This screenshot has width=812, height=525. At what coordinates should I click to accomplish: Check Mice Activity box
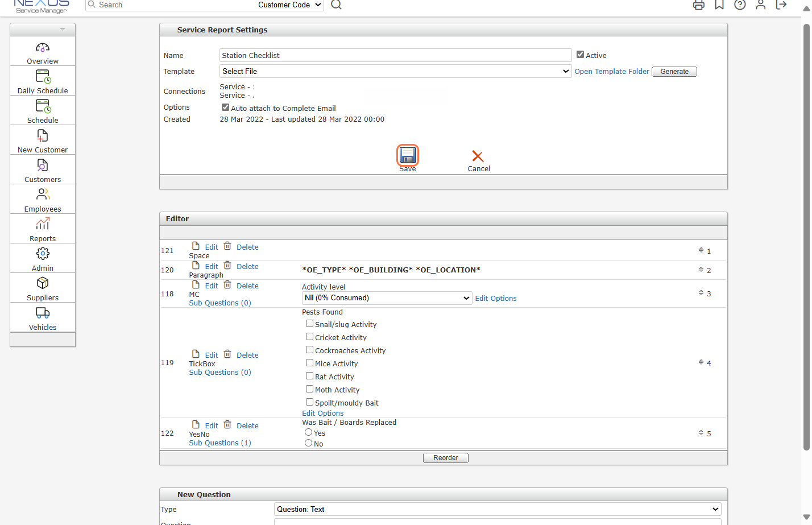pyautogui.click(x=309, y=362)
